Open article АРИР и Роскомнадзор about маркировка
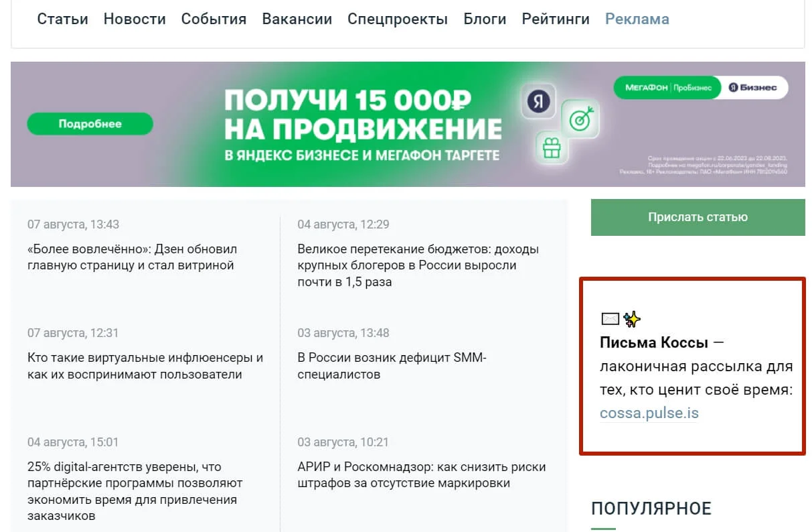Screen dimensions: 812x532 coord(421,475)
